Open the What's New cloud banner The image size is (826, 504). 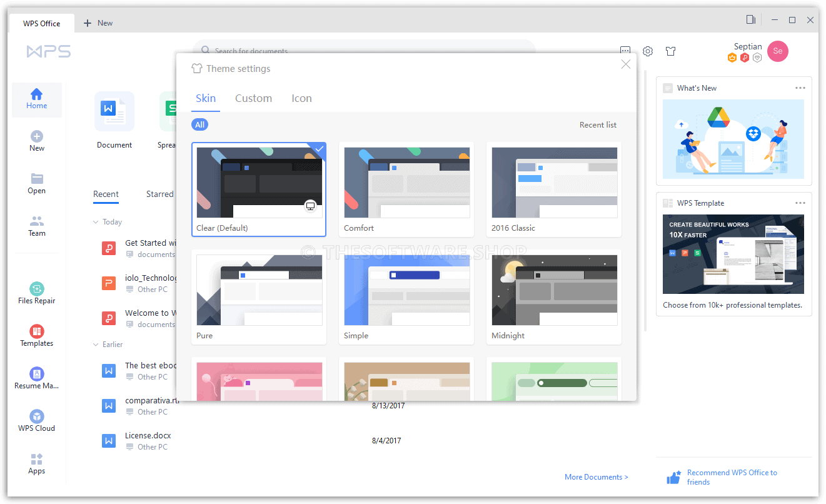[x=733, y=139]
